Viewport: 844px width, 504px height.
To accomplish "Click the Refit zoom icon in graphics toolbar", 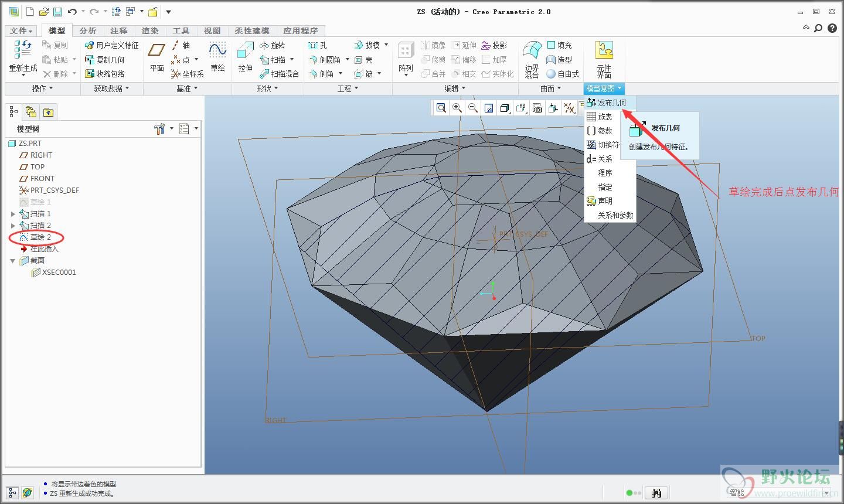I will (x=441, y=108).
